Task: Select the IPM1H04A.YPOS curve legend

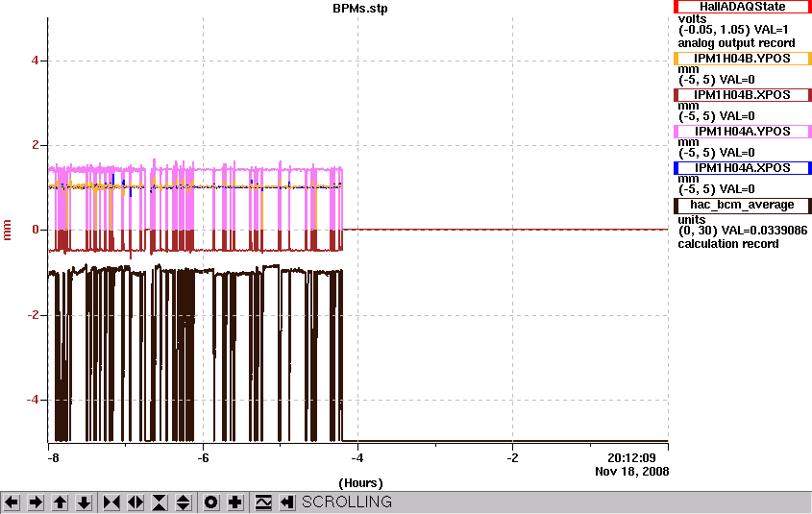Action: pos(742,132)
